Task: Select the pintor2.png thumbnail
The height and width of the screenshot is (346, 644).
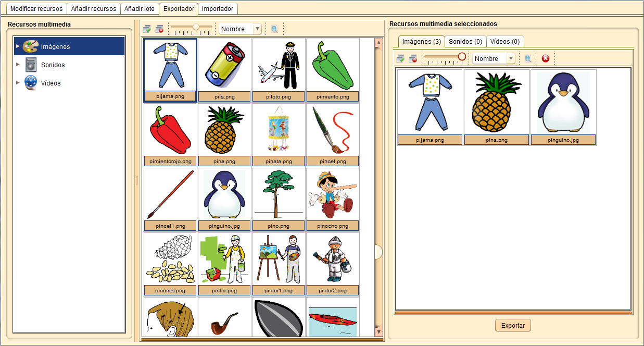Action: click(x=333, y=264)
